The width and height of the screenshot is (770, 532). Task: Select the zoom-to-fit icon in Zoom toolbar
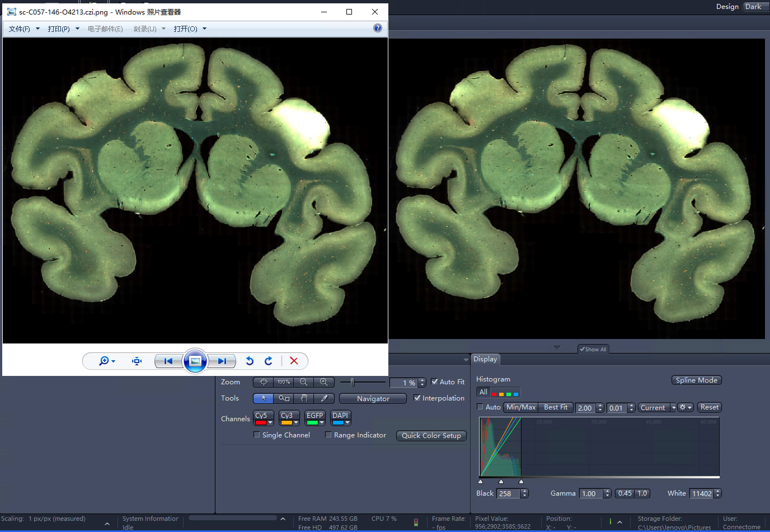(263, 382)
